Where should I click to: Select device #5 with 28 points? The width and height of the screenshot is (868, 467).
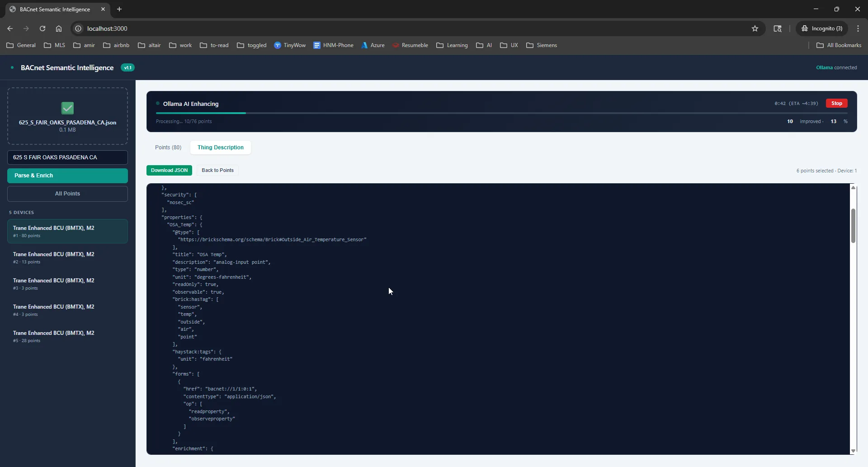(x=67, y=336)
